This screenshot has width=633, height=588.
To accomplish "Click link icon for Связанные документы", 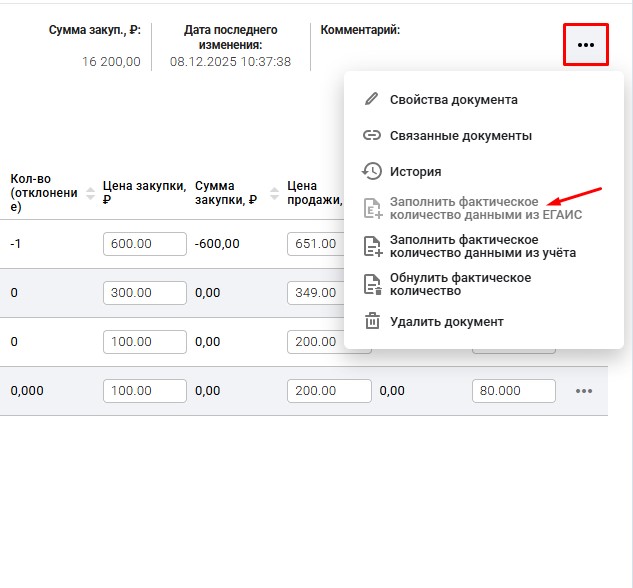I will pos(372,135).
